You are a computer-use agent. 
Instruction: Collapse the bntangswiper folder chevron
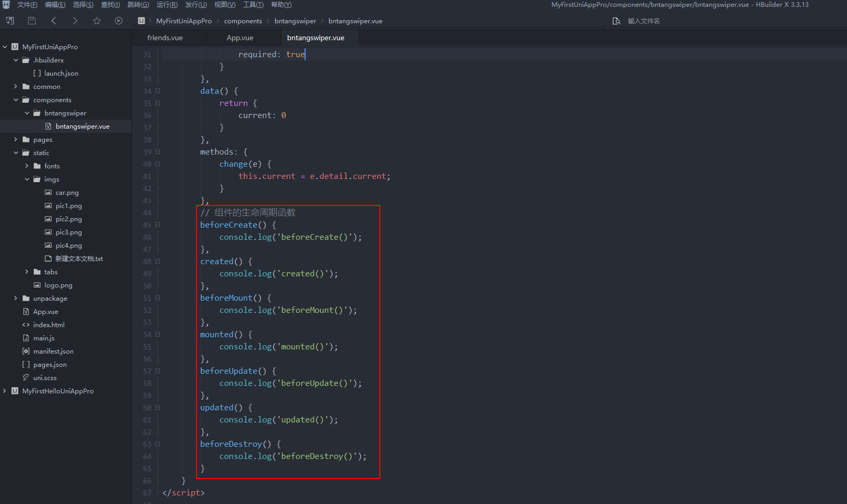pyautogui.click(x=27, y=113)
